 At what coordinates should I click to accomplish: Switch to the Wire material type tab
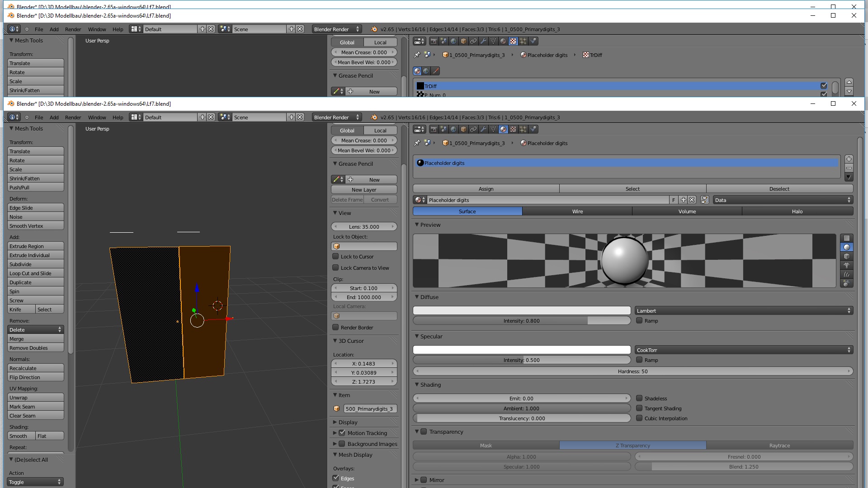[x=577, y=211]
